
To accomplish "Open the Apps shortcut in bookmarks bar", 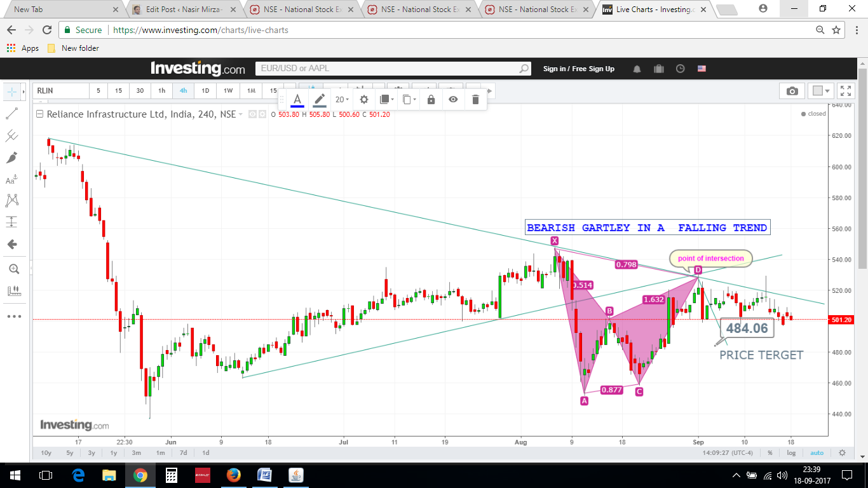I will click(23, 48).
